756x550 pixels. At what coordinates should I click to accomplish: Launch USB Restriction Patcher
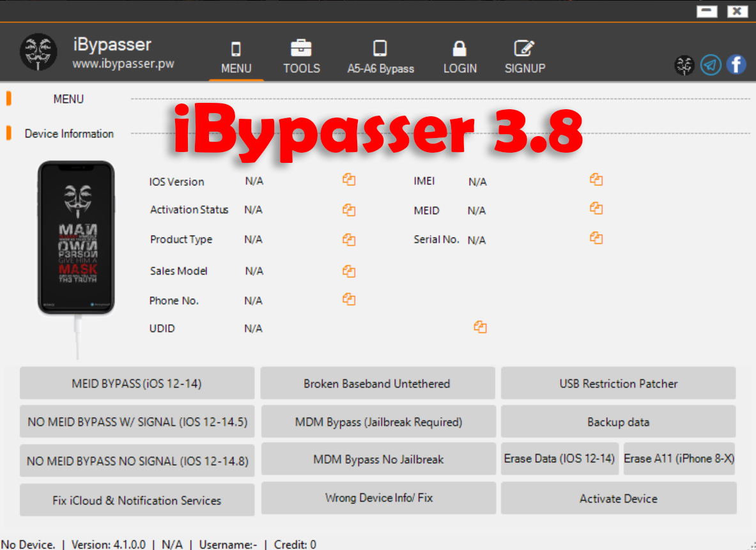click(x=618, y=383)
